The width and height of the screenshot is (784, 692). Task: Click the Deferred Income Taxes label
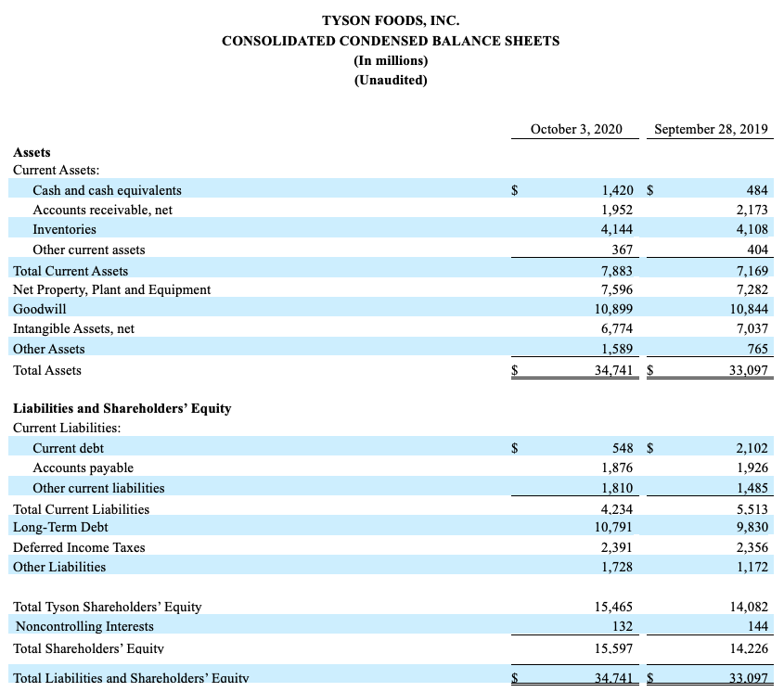tap(78, 547)
